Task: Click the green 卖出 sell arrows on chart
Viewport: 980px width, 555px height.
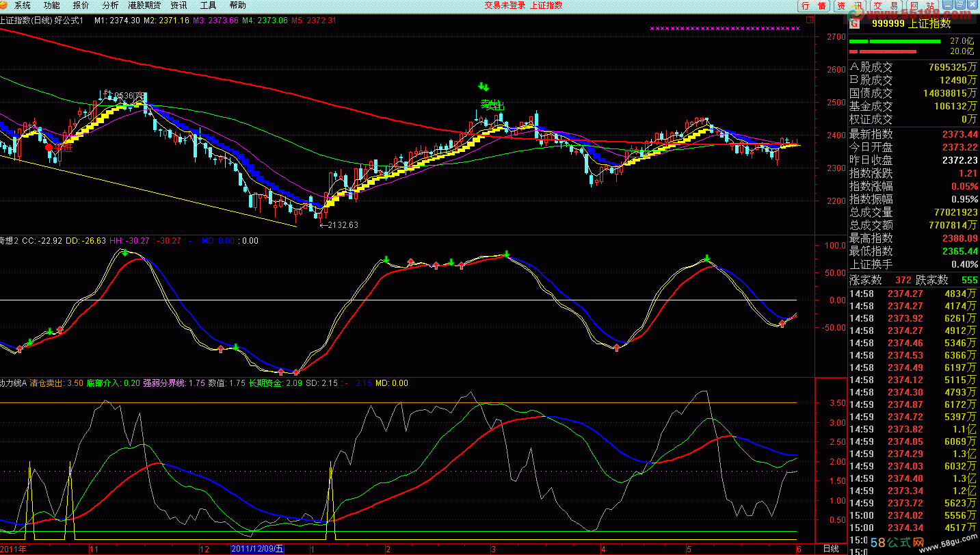Action: click(485, 88)
